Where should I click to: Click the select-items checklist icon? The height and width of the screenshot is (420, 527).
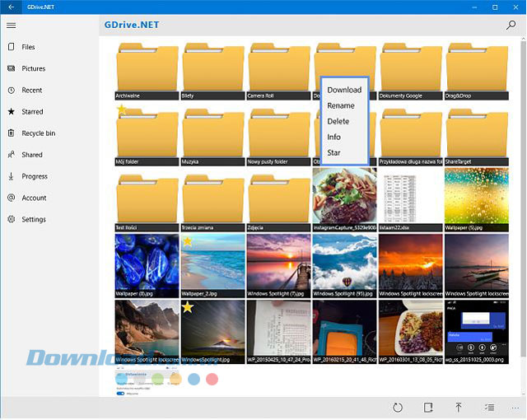pos(489,408)
